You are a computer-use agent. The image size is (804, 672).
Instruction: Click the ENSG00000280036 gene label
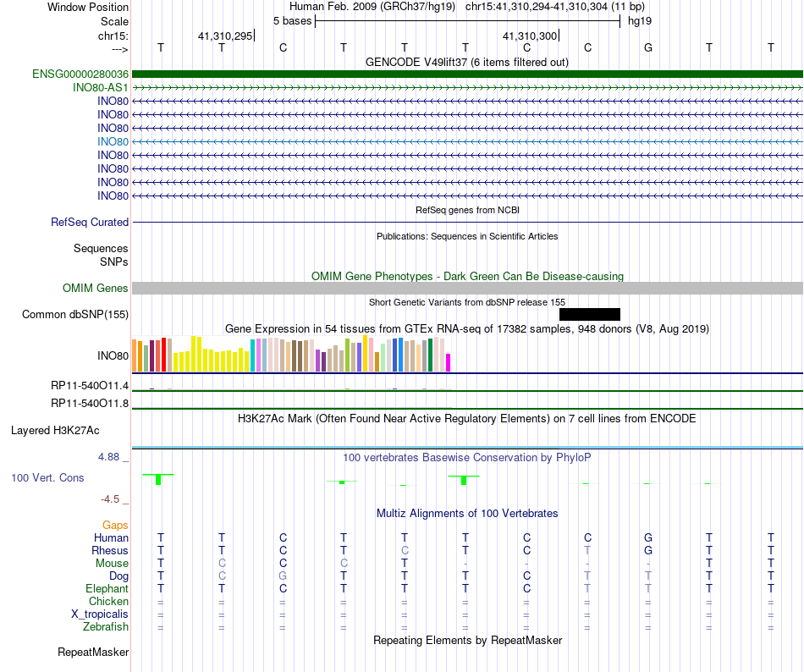[80, 74]
